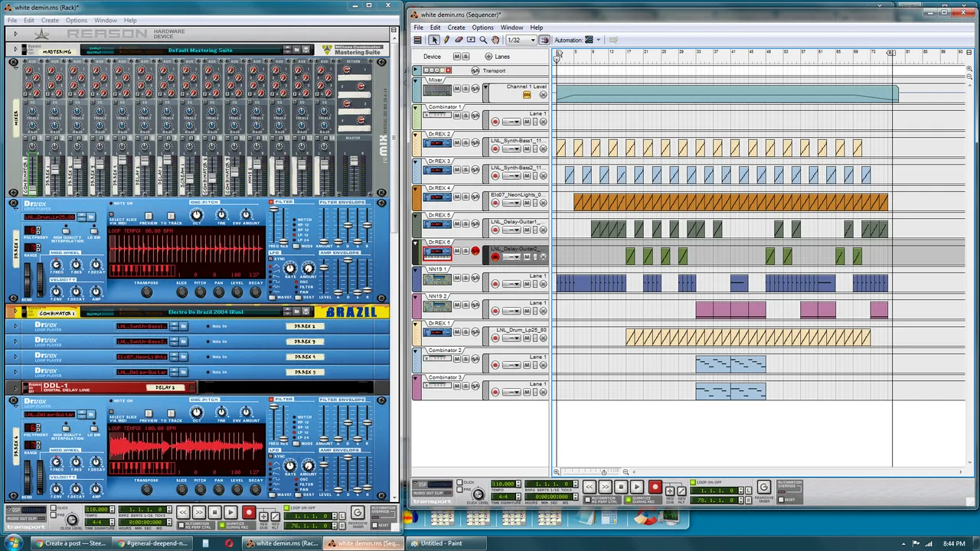Open Help menu in Rack window

(130, 20)
